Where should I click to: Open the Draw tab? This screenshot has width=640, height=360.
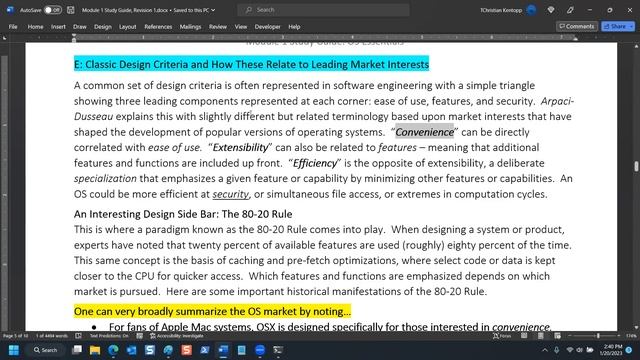(80, 27)
